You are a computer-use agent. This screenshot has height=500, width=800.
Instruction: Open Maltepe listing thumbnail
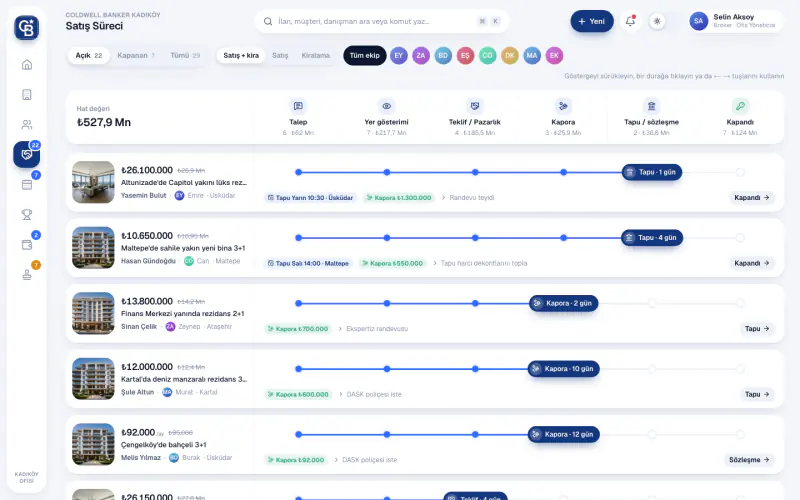93,248
